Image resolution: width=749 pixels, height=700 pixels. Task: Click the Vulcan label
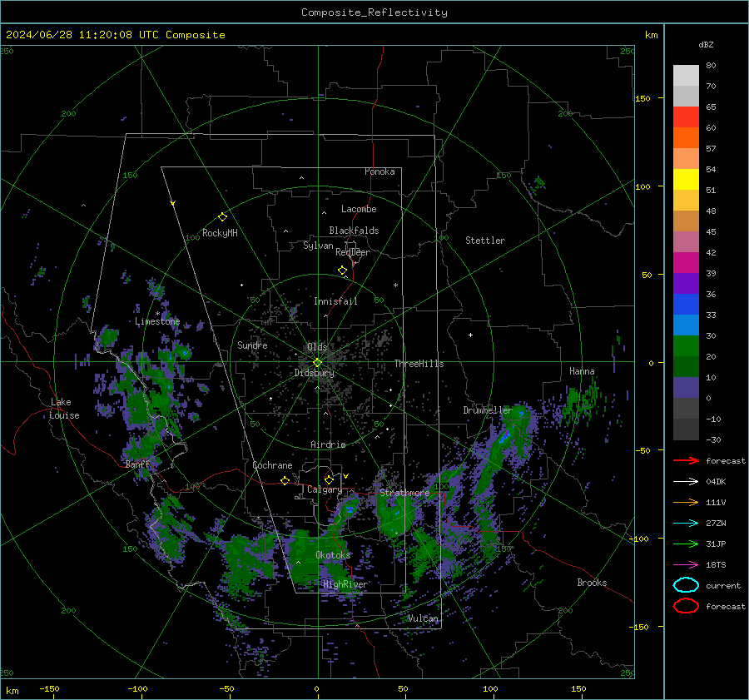point(423,618)
